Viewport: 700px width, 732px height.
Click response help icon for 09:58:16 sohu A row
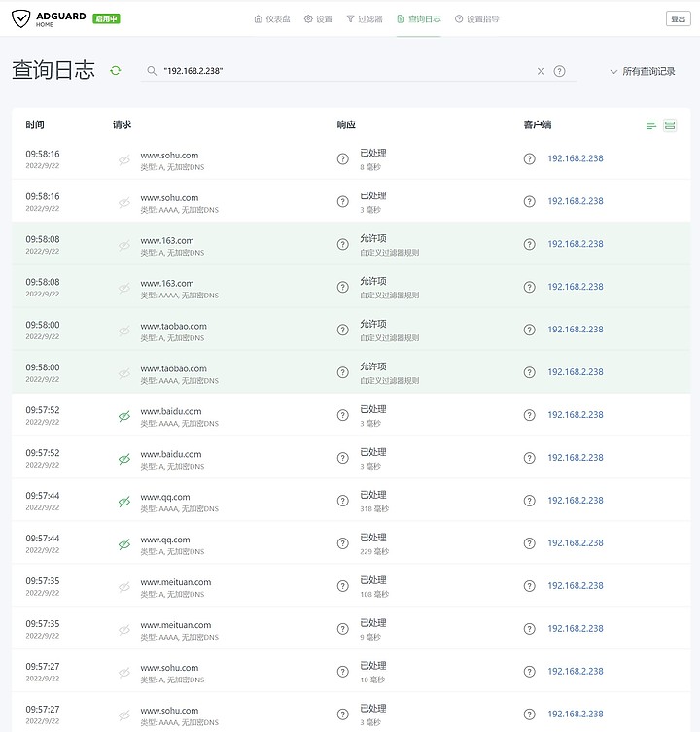click(343, 158)
